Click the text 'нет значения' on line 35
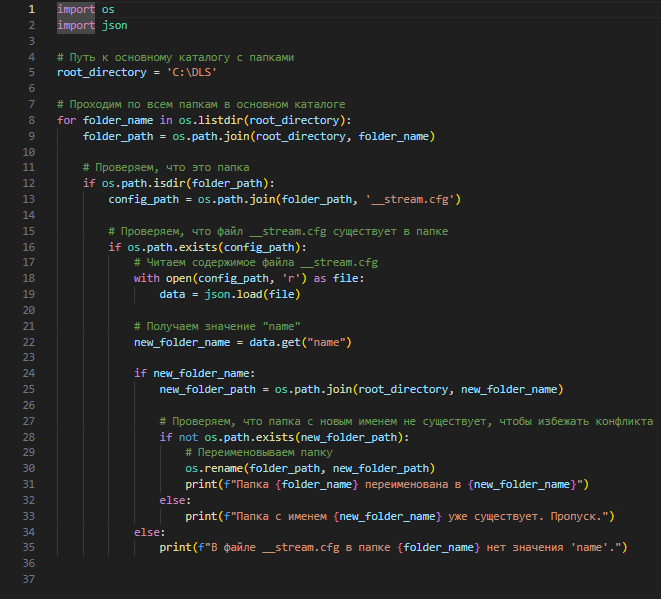The width and height of the screenshot is (661, 599). pyautogui.click(x=525, y=548)
